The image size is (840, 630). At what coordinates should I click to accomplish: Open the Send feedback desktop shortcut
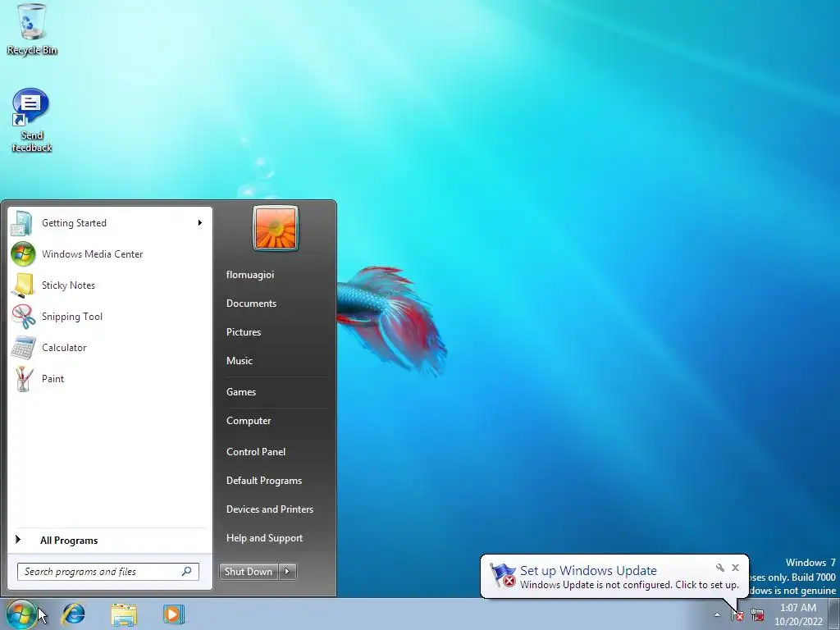click(31, 120)
